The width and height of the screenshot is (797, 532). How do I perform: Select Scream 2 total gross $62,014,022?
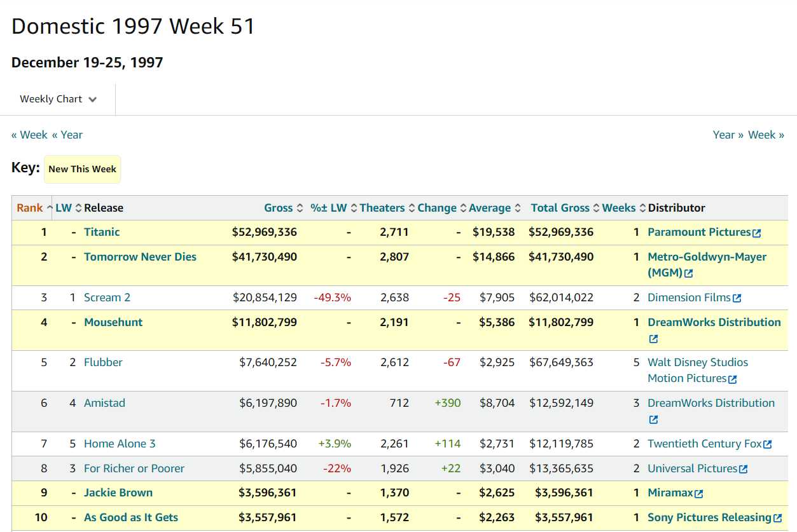[x=561, y=297]
